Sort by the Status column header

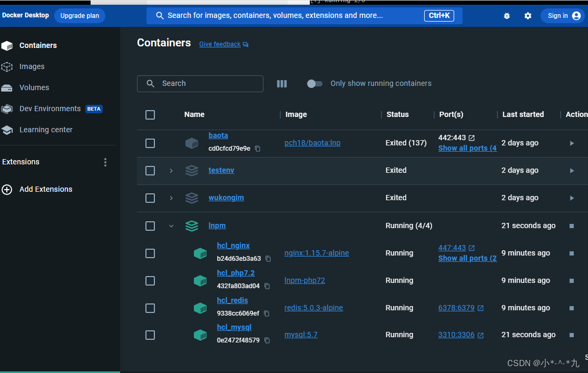click(x=397, y=115)
